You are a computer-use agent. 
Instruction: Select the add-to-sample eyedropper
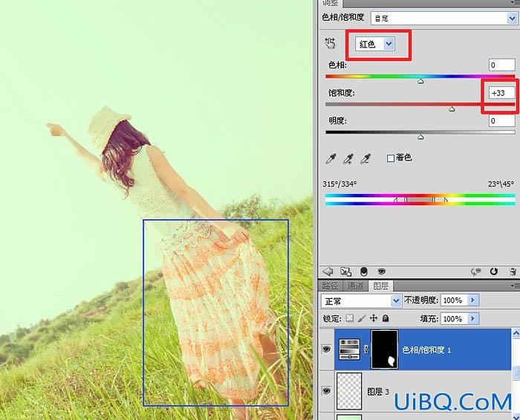pos(348,159)
